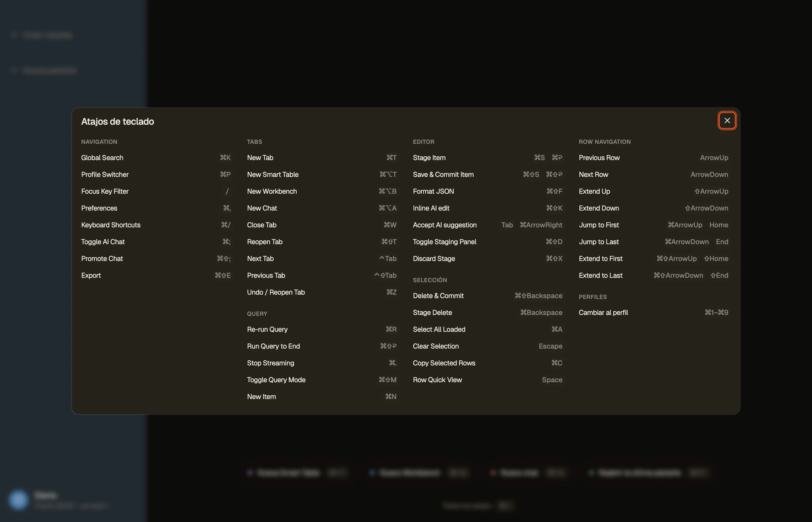Click the 'Extend to Last' label
812x522 pixels.
click(601, 275)
